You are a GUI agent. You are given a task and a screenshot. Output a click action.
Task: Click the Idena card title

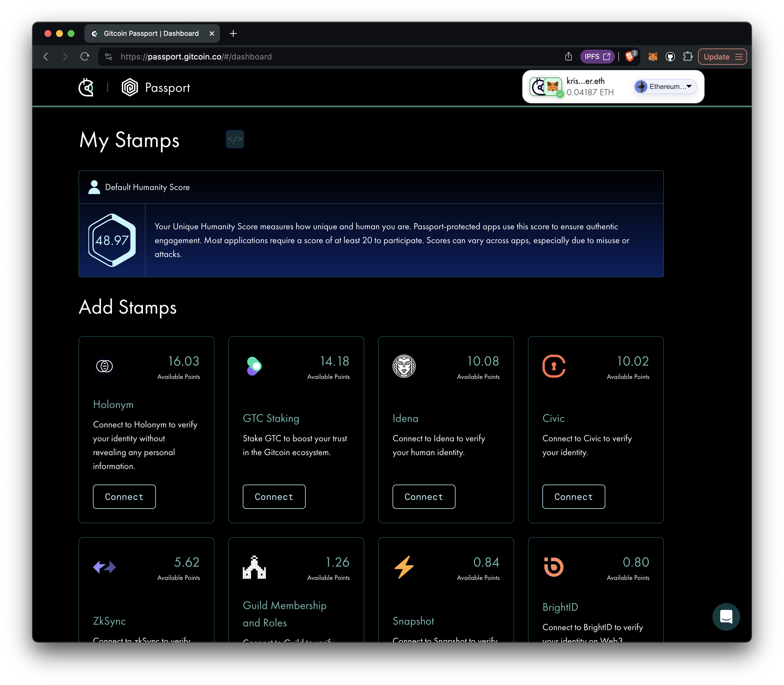[405, 418]
